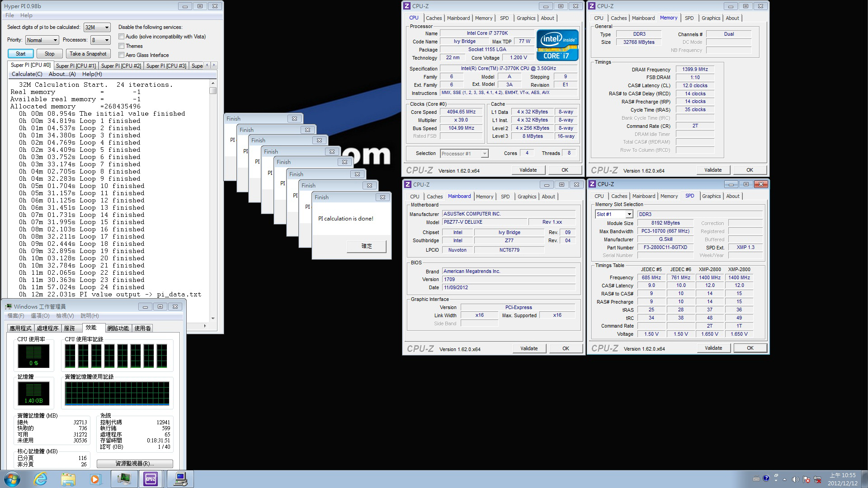868x488 pixels.
Task: Click the Core Speed 4094.65 MHz value
Action: (461, 112)
